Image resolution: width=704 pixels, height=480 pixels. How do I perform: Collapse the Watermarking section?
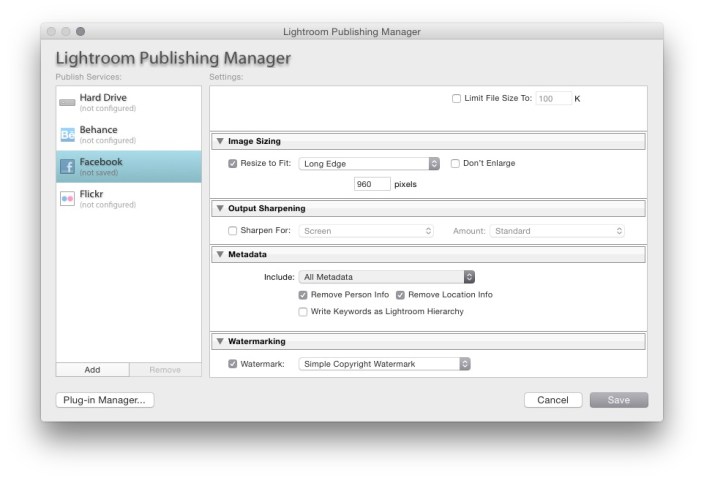pyautogui.click(x=221, y=341)
